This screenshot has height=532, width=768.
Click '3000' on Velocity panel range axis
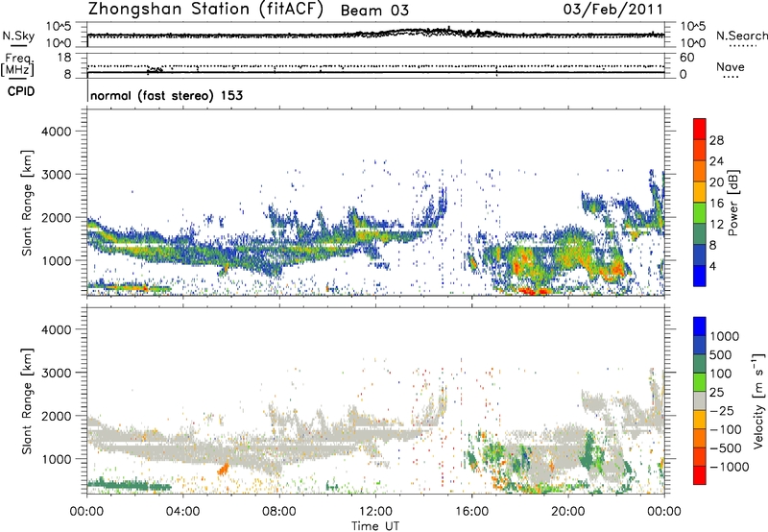pyautogui.click(x=56, y=373)
